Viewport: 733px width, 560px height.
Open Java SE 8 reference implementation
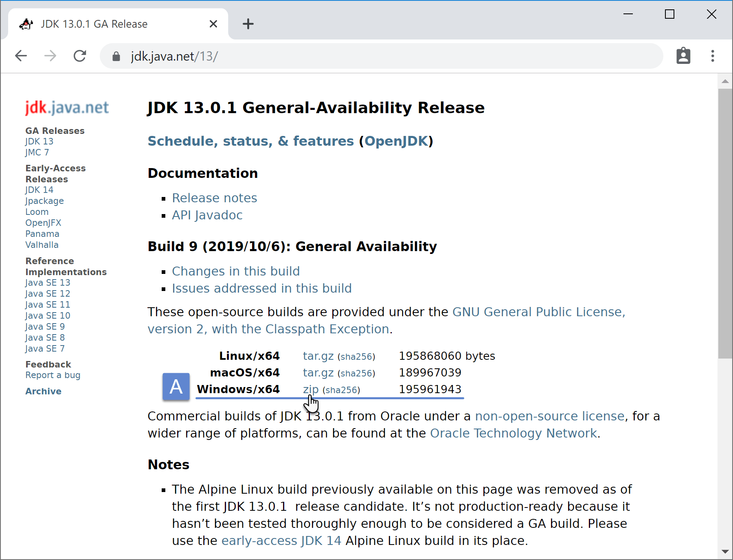pyautogui.click(x=45, y=337)
